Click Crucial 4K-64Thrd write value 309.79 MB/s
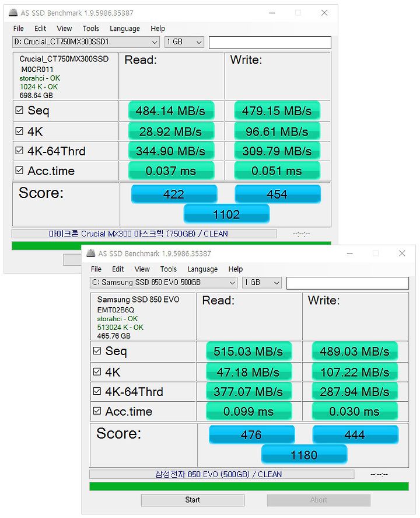This screenshot has height=518, width=420. [x=277, y=151]
